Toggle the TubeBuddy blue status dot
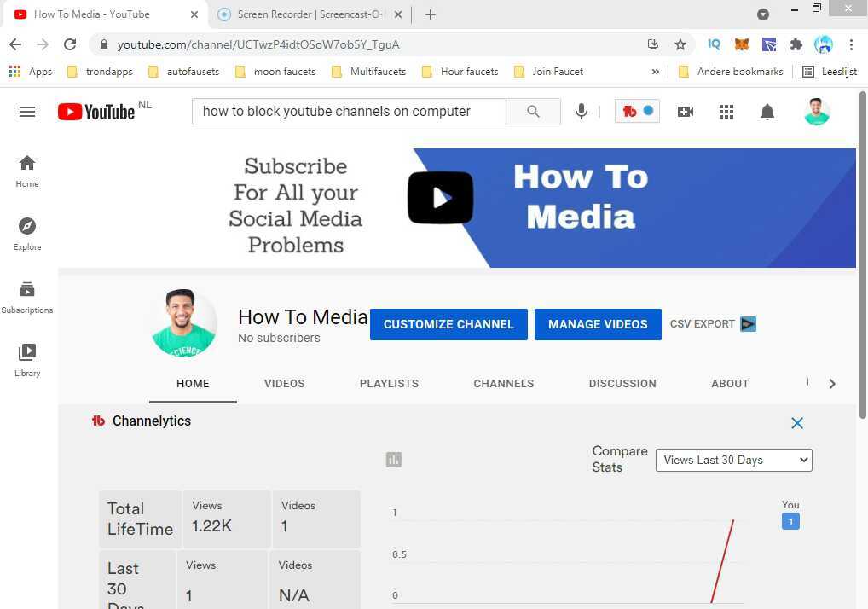Screen dimensions: 868x609 point(648,110)
